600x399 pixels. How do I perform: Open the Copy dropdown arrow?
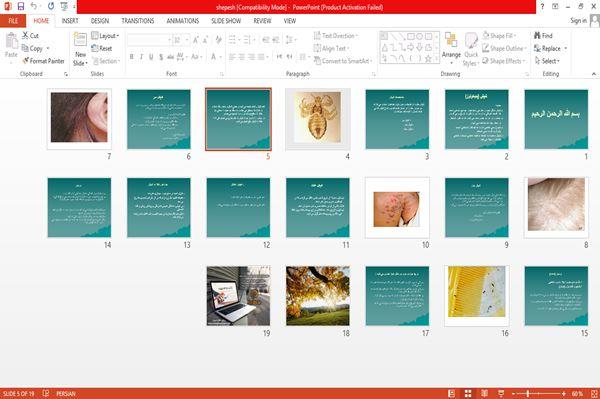point(48,48)
